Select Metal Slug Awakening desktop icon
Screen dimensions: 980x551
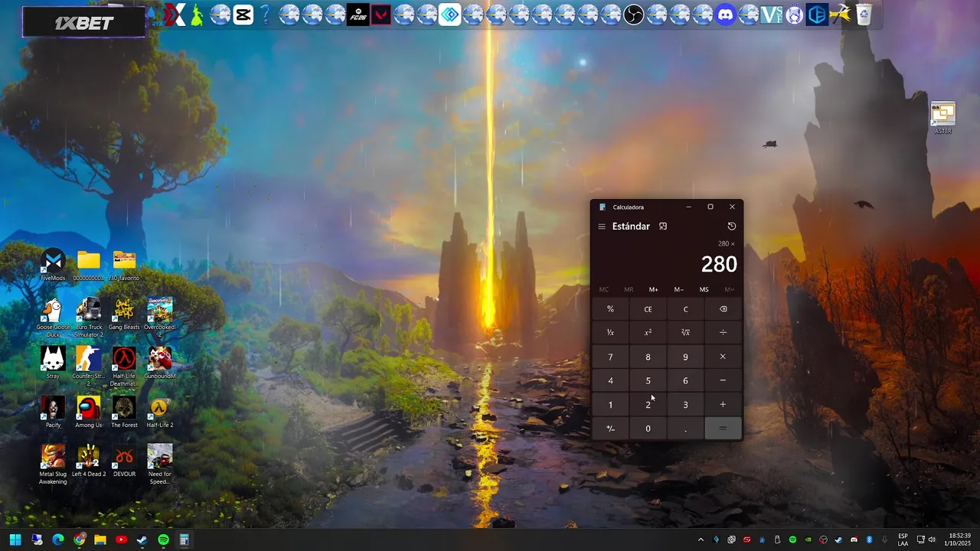click(53, 465)
